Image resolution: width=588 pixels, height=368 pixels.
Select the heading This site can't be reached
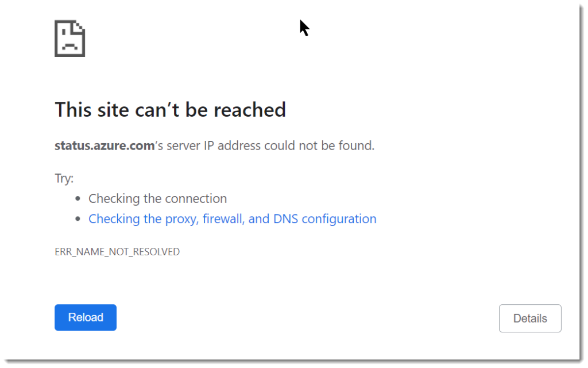(x=170, y=110)
